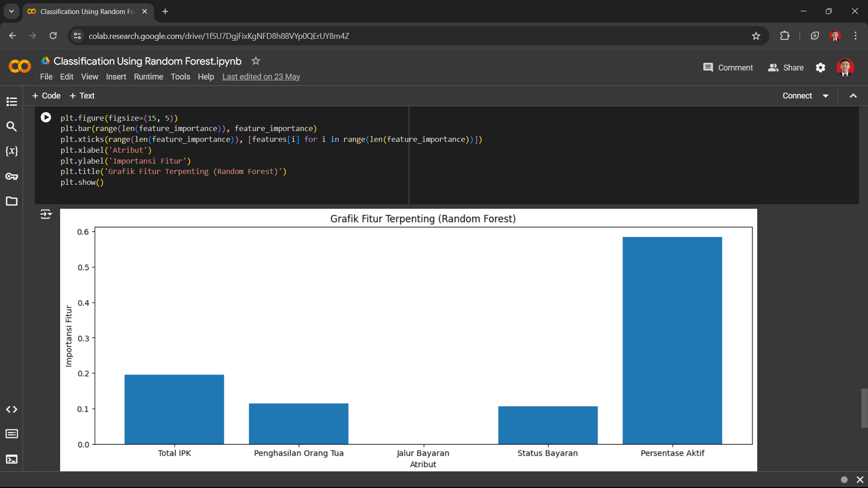The height and width of the screenshot is (488, 868).
Task: Open the table of contents panel
Action: (x=12, y=102)
